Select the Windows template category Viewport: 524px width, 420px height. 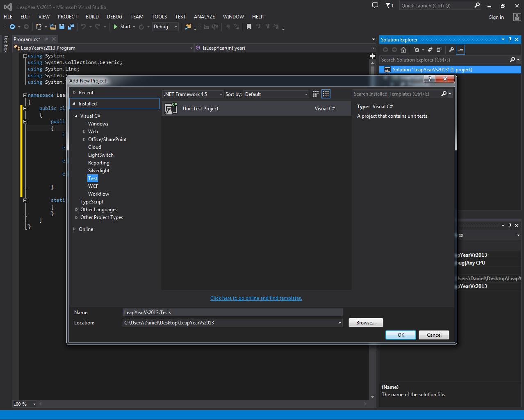tap(98, 124)
